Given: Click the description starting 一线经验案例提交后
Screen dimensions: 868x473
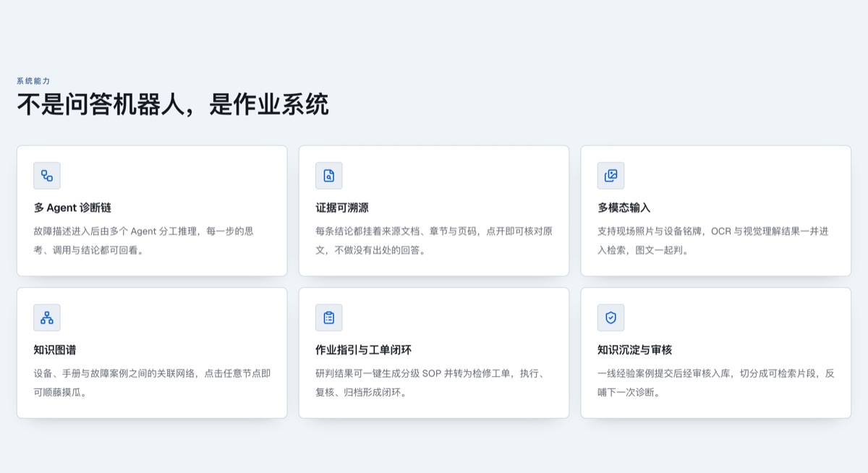Looking at the screenshot, I should tap(716, 383).
